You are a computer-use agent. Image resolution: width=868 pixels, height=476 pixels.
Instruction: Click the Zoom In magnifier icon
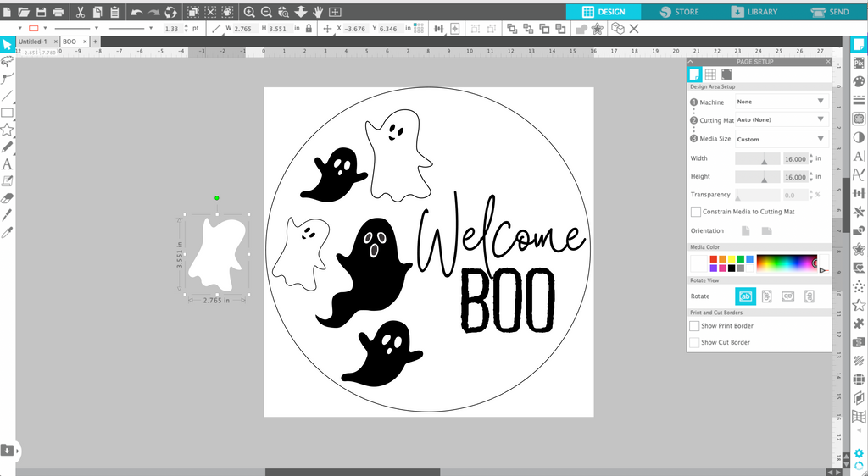(x=250, y=12)
